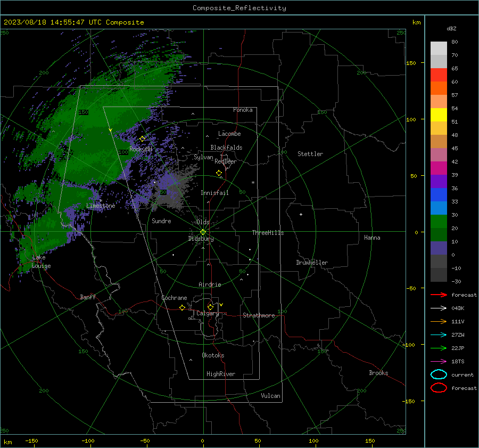This screenshot has height=448, width=479.
Task: Click the Limestone label
Action: click(101, 206)
